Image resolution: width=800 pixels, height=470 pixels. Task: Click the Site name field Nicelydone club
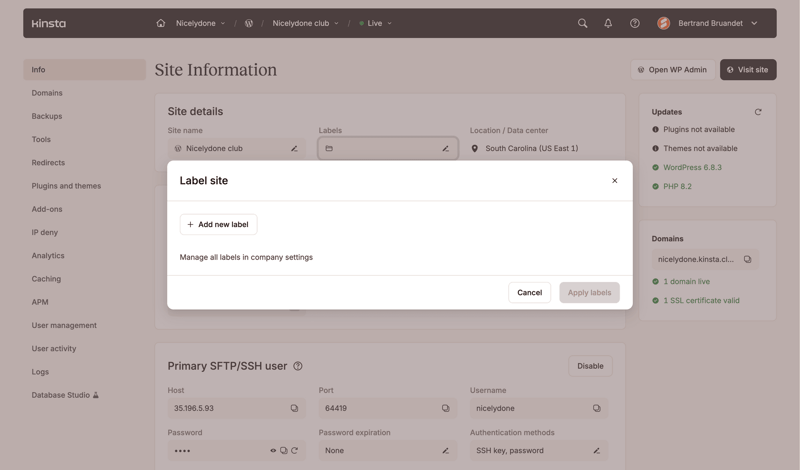pos(237,149)
